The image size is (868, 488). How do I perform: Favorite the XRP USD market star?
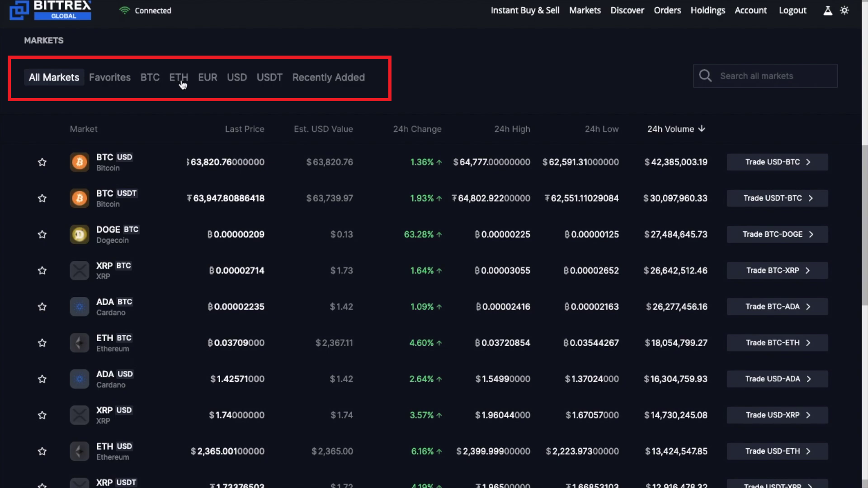click(42, 415)
